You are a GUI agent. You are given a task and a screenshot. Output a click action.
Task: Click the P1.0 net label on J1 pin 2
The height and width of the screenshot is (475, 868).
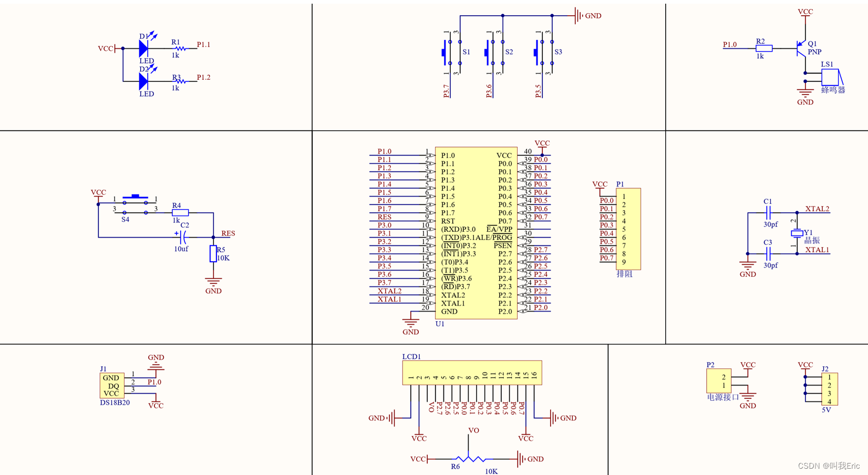click(x=154, y=382)
